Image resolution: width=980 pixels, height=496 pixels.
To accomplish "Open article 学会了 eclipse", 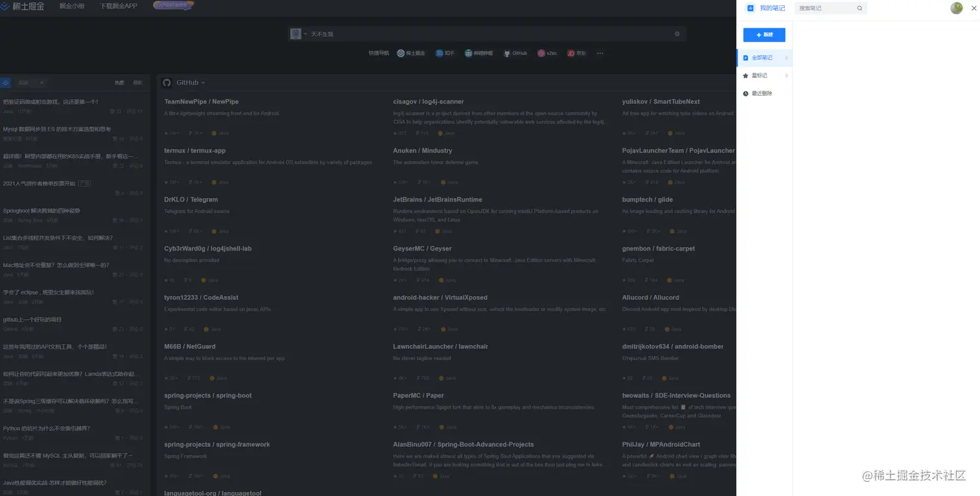I will tap(49, 292).
